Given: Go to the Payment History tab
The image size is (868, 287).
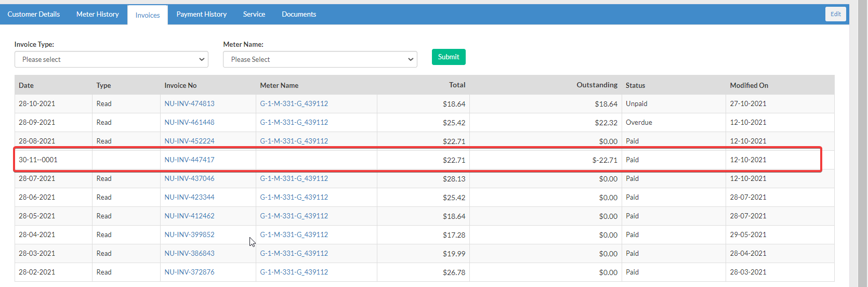Looking at the screenshot, I should pyautogui.click(x=202, y=14).
